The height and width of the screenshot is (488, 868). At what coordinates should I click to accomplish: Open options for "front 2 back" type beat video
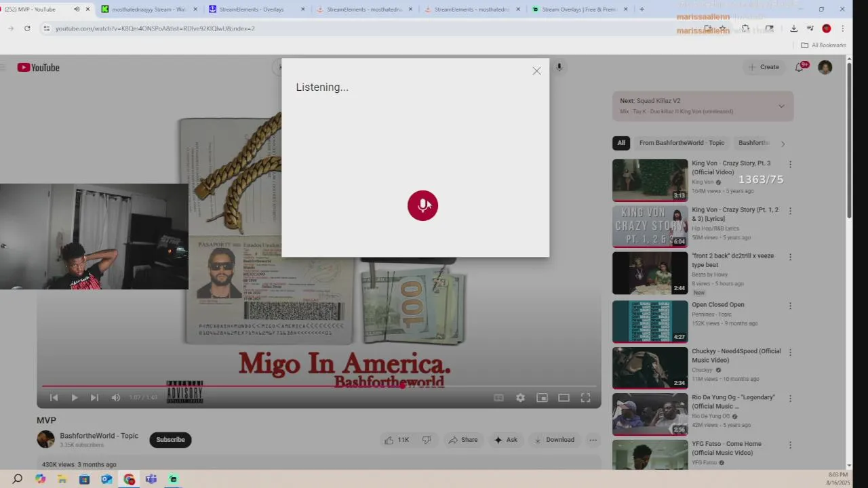(790, 257)
